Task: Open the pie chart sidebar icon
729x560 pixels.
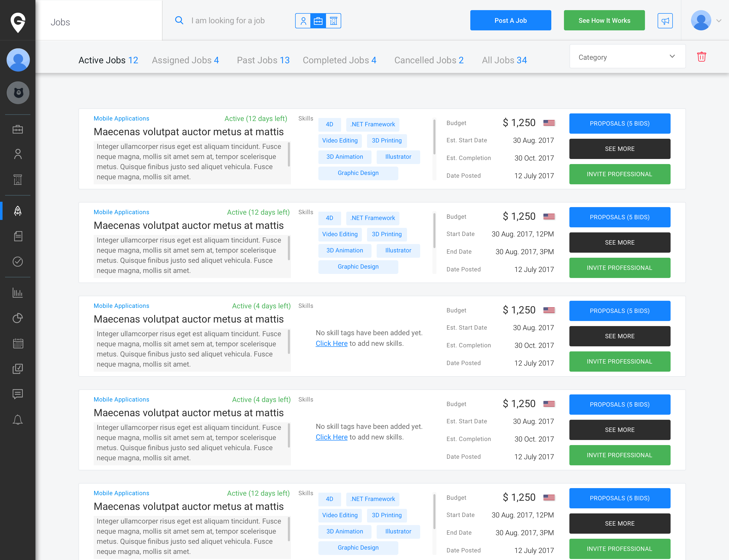Action: tap(18, 318)
